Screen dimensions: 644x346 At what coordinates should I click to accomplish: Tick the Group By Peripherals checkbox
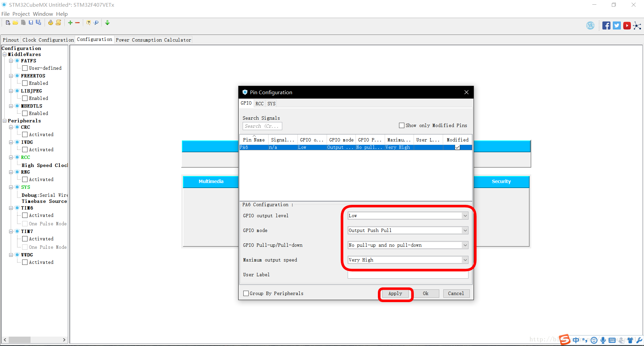point(246,293)
